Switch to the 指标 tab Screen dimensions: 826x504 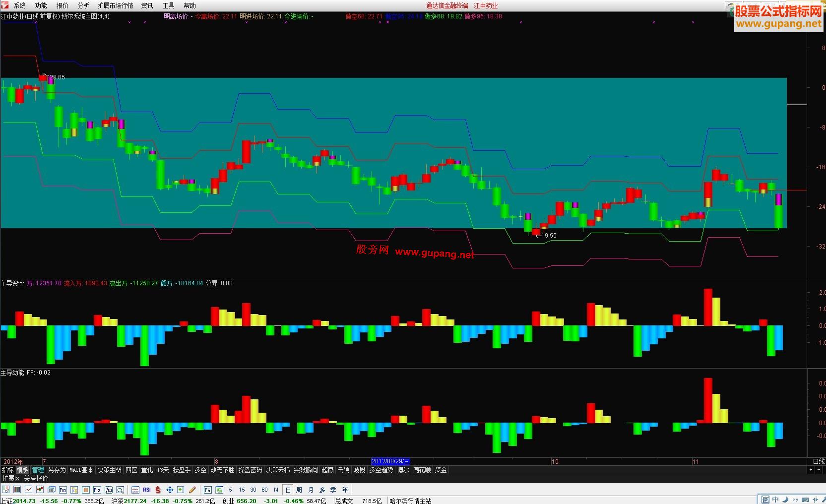(x=7, y=470)
